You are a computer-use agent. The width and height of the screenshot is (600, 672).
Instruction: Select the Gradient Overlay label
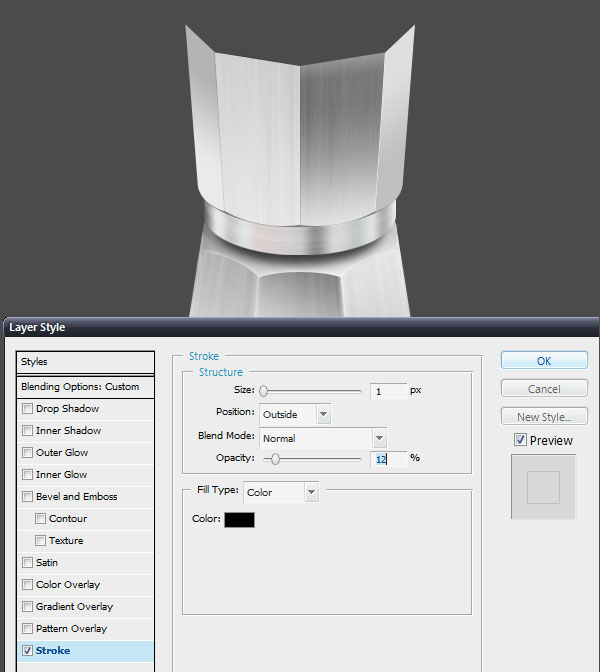(x=75, y=606)
